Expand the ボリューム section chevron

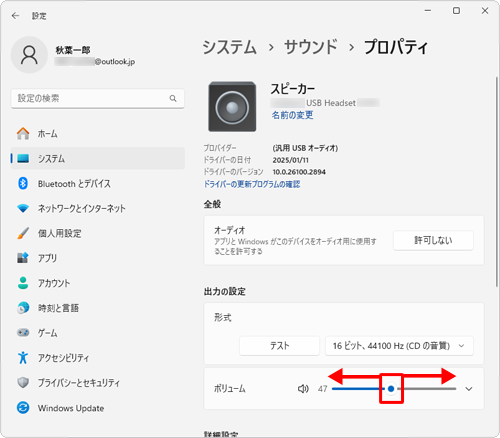click(x=469, y=389)
